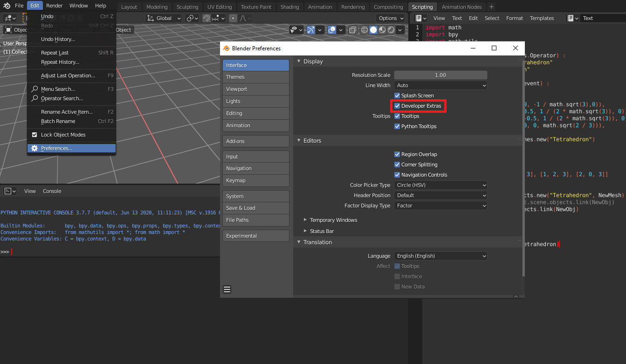
Task: Select Undo History in Edit menu
Action: click(x=71, y=39)
